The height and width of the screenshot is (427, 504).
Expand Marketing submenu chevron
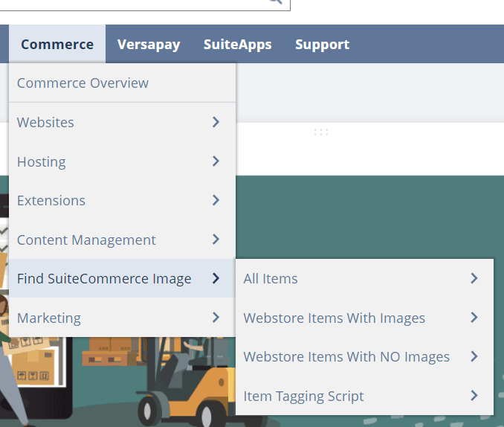click(216, 318)
